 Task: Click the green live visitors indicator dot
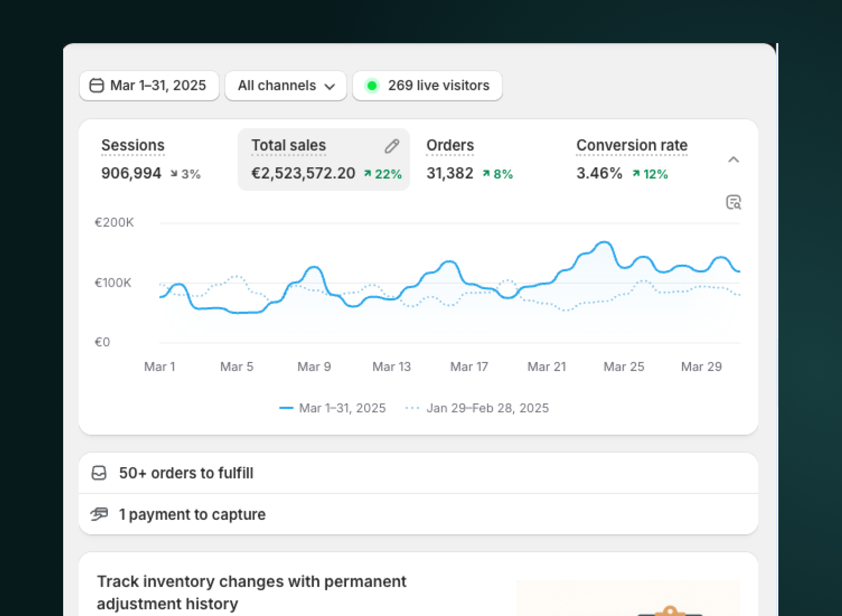(372, 85)
